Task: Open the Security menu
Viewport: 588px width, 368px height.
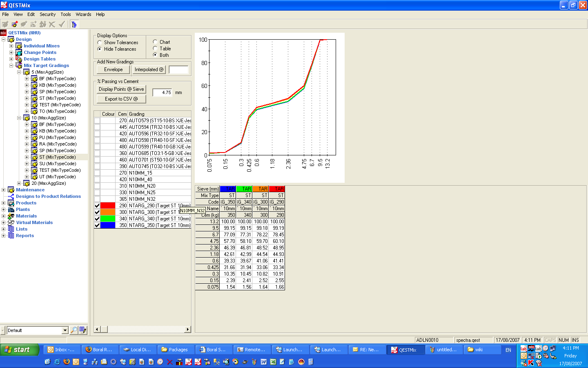Action: (47, 14)
